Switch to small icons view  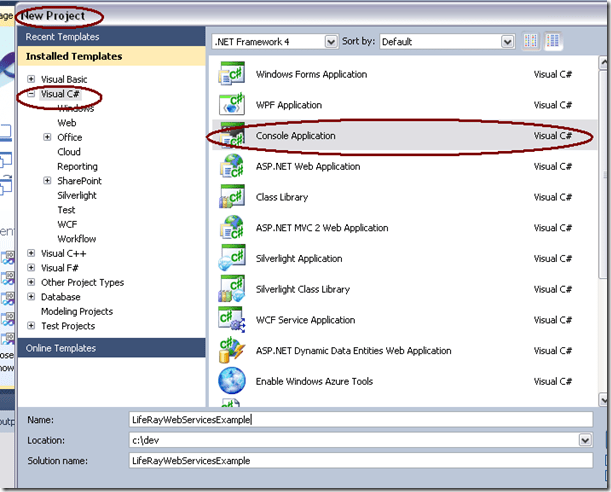530,41
